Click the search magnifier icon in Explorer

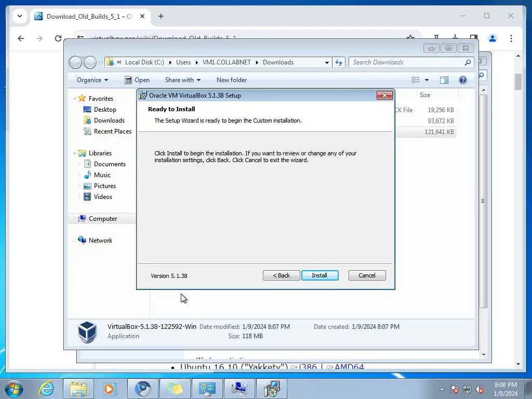468,62
